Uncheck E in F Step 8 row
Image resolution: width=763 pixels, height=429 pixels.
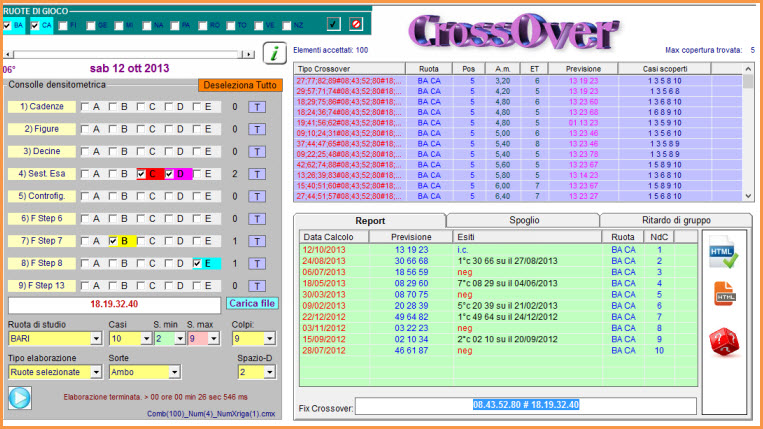point(197,263)
